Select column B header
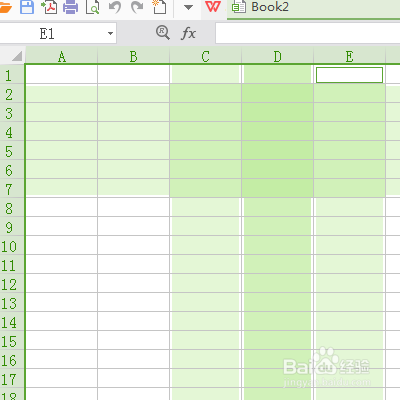The height and width of the screenshot is (400, 400). (133, 56)
